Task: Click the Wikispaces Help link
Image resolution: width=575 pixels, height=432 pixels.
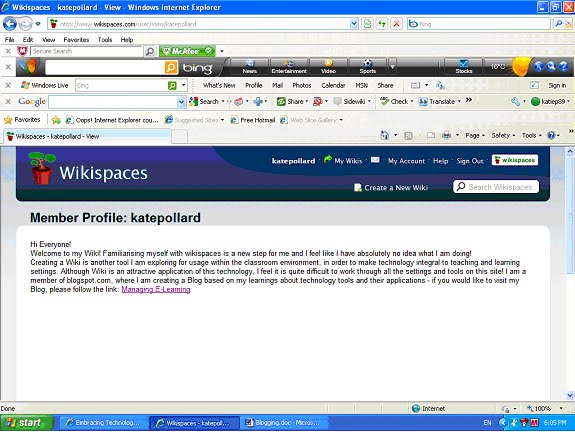Action: click(440, 161)
